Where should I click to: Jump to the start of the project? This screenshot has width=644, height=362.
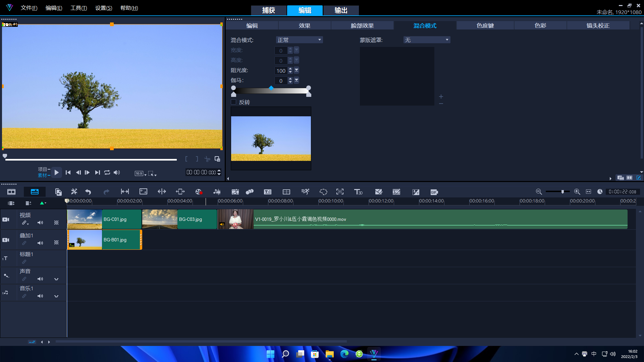tap(68, 172)
